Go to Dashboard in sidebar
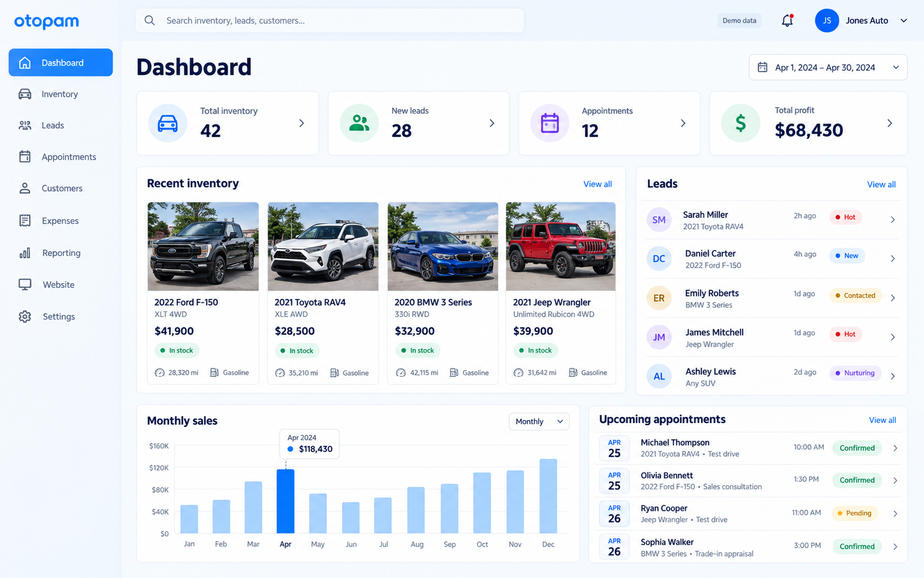924x578 pixels. 61,62
